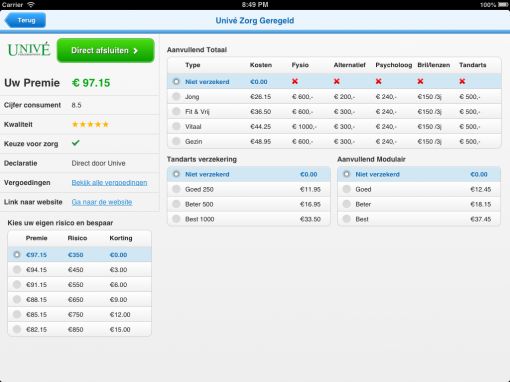This screenshot has width=510, height=382.
Task: Click the Risico column header
Action: click(x=77, y=238)
